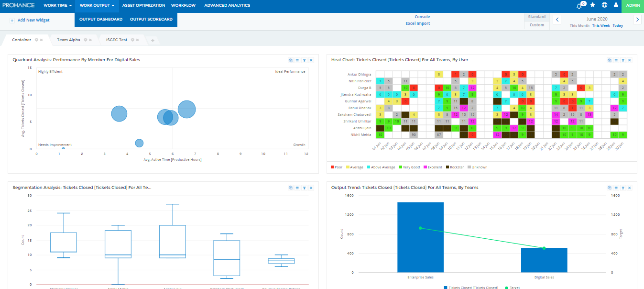Remove the Quadrant Analysis widget

coord(311,60)
